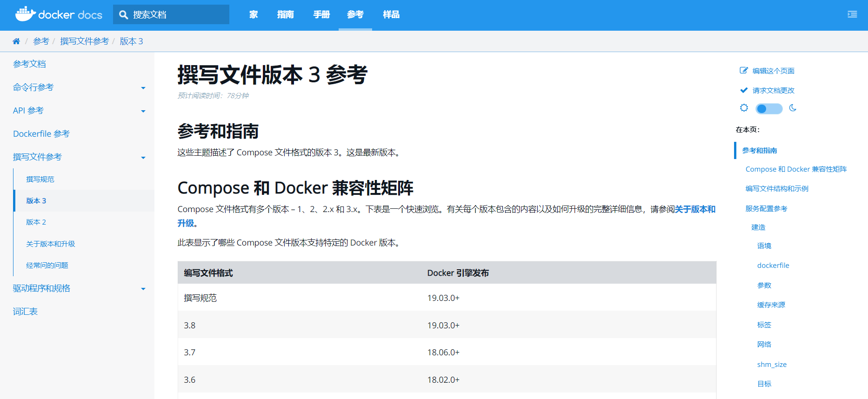Jump to 缓存来源 in page outline
The image size is (868, 399).
771,305
